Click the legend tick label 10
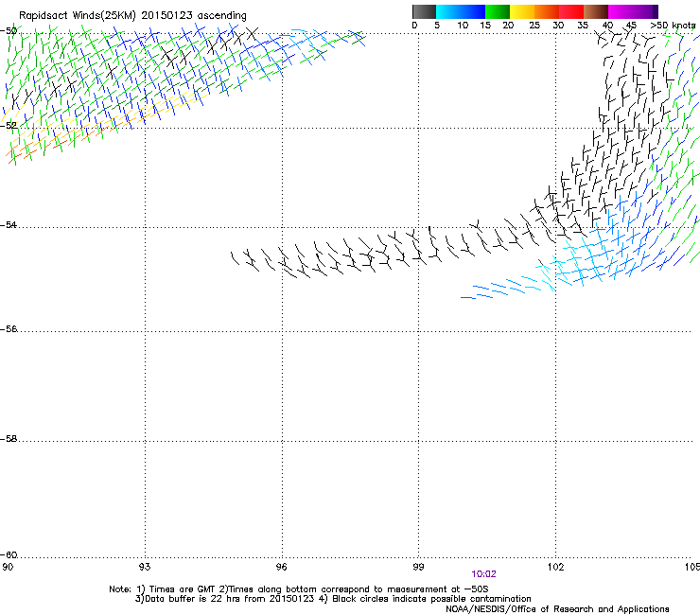This screenshot has height=615, width=700. tap(463, 26)
